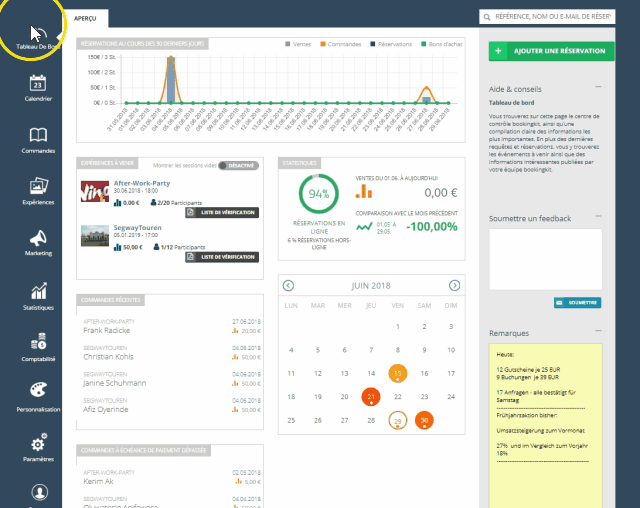The height and width of the screenshot is (508, 640).
Task: Select June 15 in the calendar
Action: click(x=398, y=373)
